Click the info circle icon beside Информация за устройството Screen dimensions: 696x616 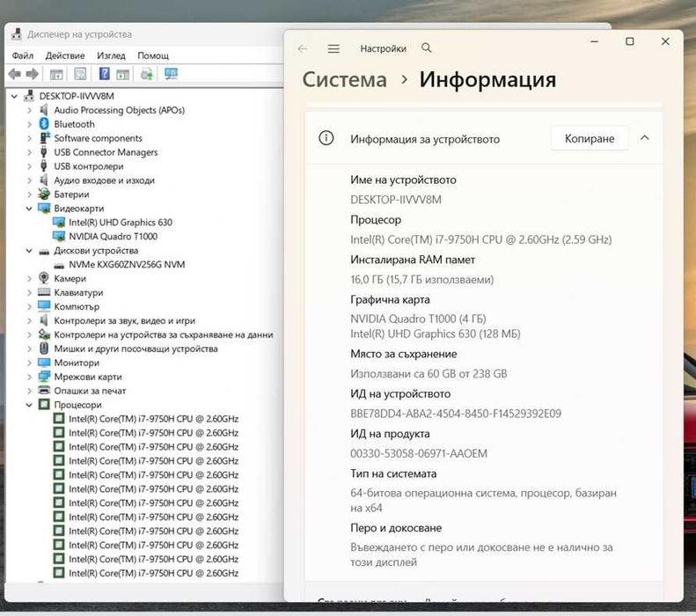tap(326, 138)
